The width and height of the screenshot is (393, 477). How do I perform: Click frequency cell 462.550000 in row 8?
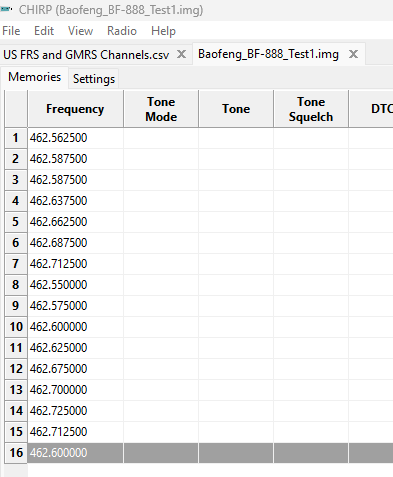(75, 285)
